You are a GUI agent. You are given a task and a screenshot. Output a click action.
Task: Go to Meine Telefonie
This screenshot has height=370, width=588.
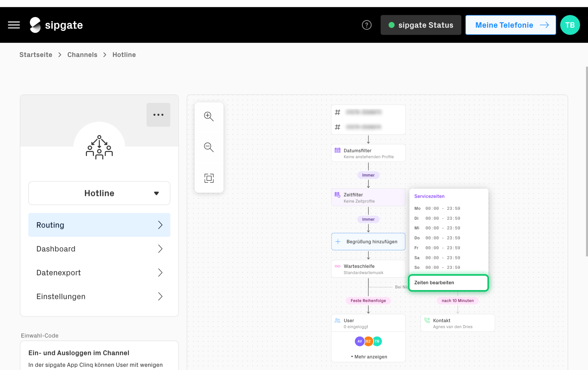pyautogui.click(x=510, y=25)
